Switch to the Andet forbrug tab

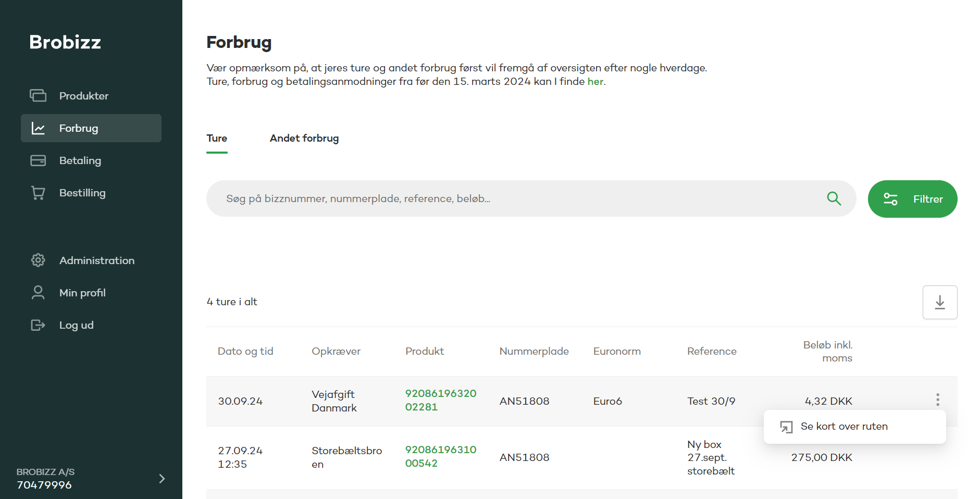point(304,139)
